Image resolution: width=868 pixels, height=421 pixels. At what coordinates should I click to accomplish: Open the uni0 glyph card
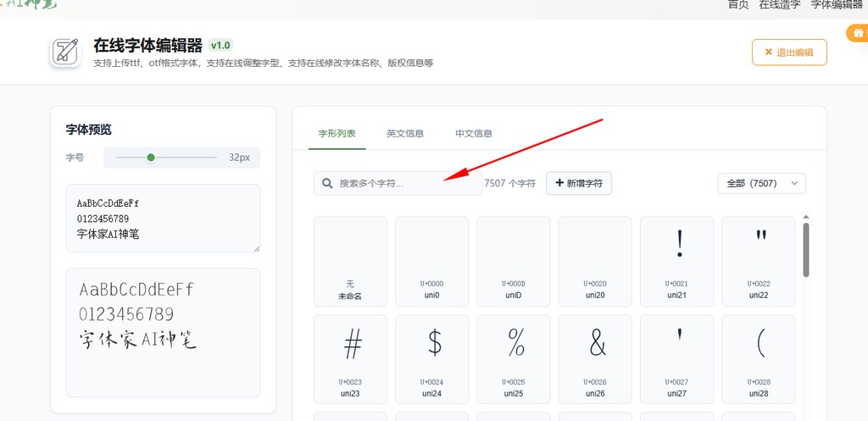[x=431, y=261]
